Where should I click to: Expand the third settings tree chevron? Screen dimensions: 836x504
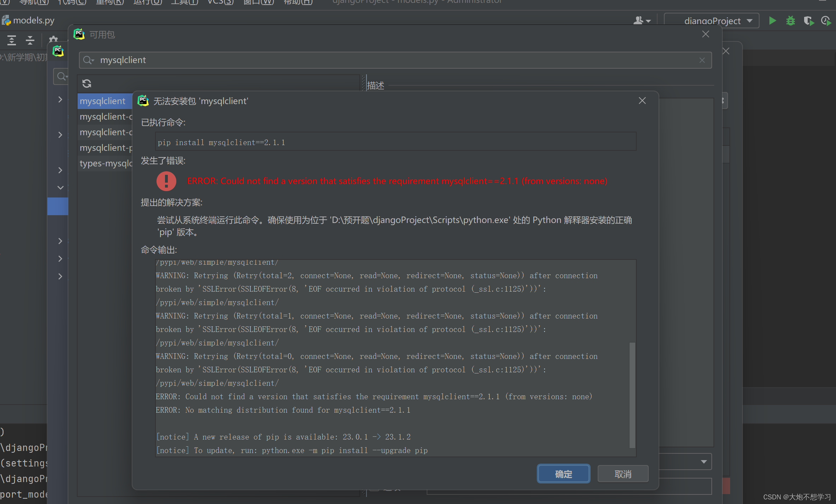point(60,170)
